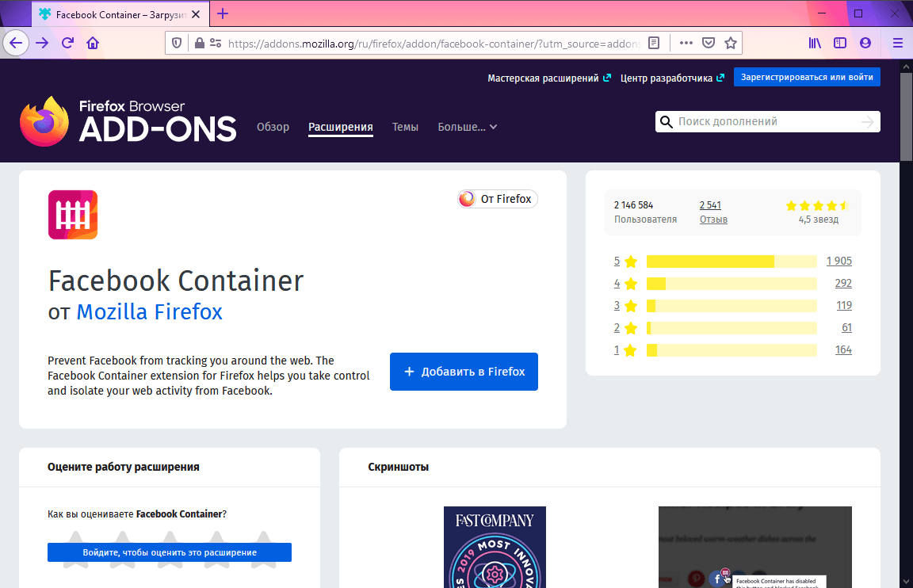Filter reviews by 1 star

click(x=625, y=350)
